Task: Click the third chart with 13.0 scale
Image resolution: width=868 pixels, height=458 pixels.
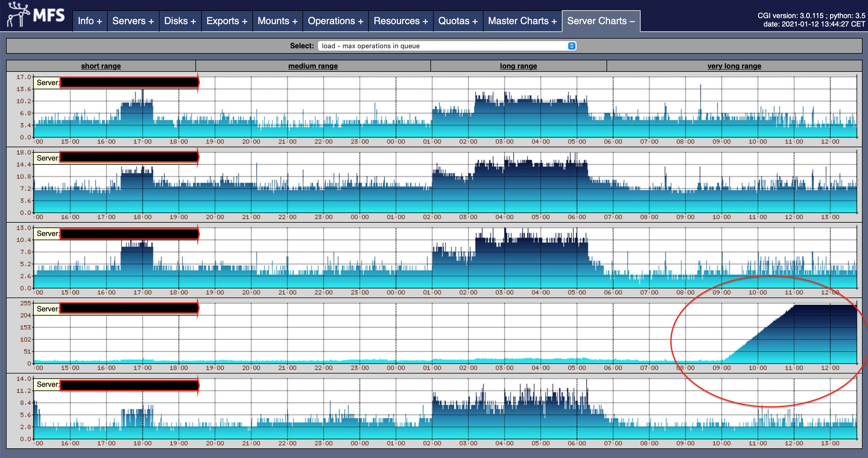Action: (434, 260)
